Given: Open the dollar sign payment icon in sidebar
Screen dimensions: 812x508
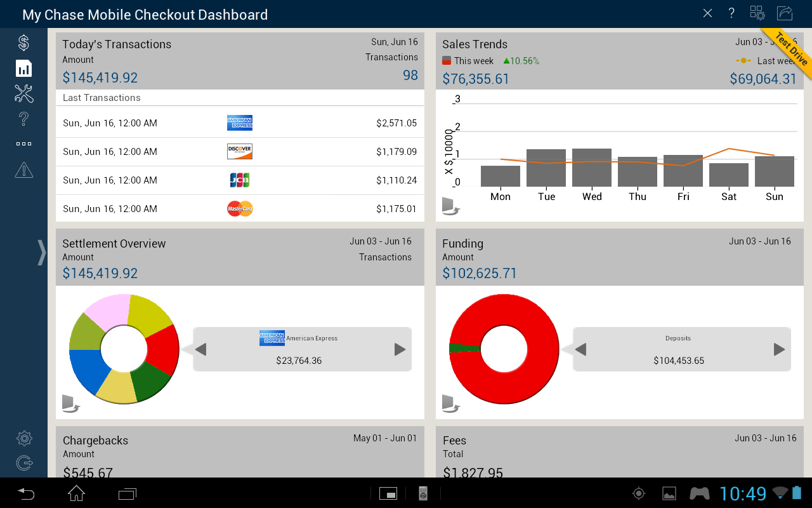Looking at the screenshot, I should pos(23,43).
